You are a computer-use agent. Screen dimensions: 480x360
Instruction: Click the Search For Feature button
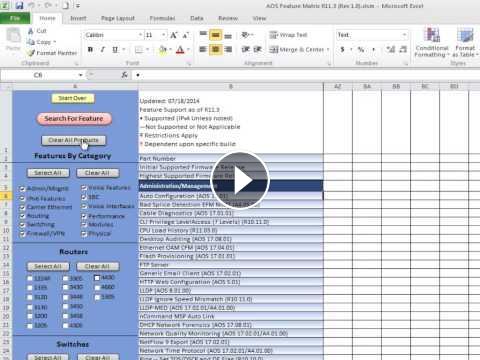point(74,119)
